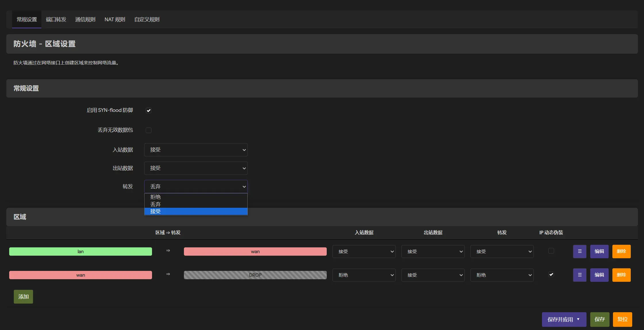Open wan zone inbound policy dropdown

tap(364, 275)
